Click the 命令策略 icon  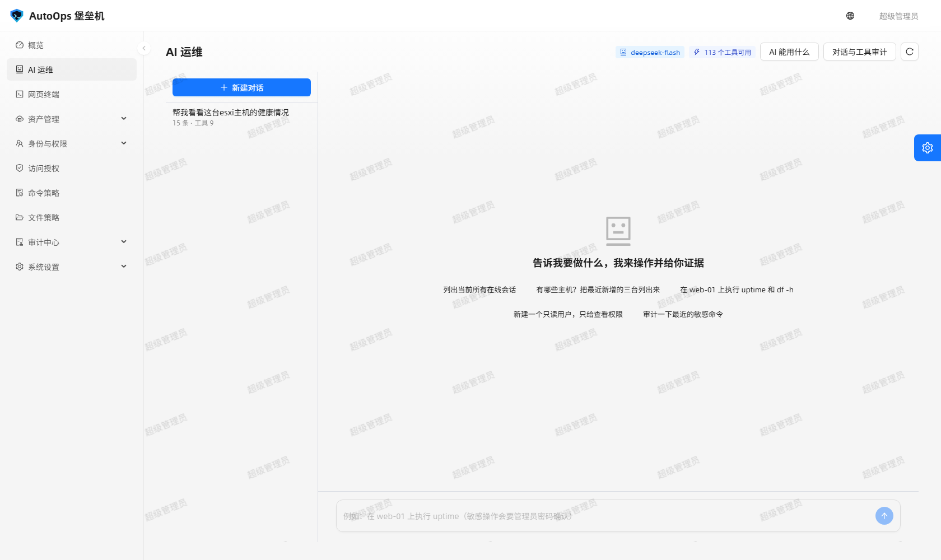[20, 193]
